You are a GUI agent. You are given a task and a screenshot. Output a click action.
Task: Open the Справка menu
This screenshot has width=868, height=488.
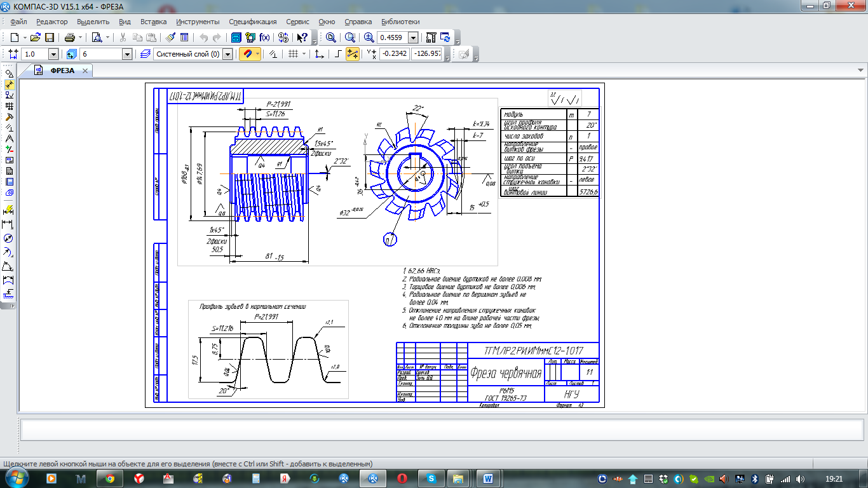(x=358, y=21)
